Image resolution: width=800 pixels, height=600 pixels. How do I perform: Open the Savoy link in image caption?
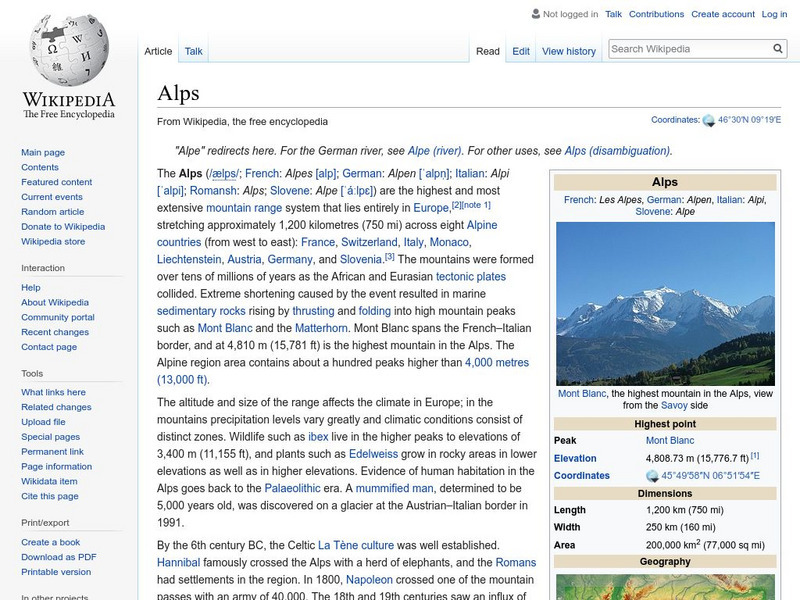coord(674,406)
